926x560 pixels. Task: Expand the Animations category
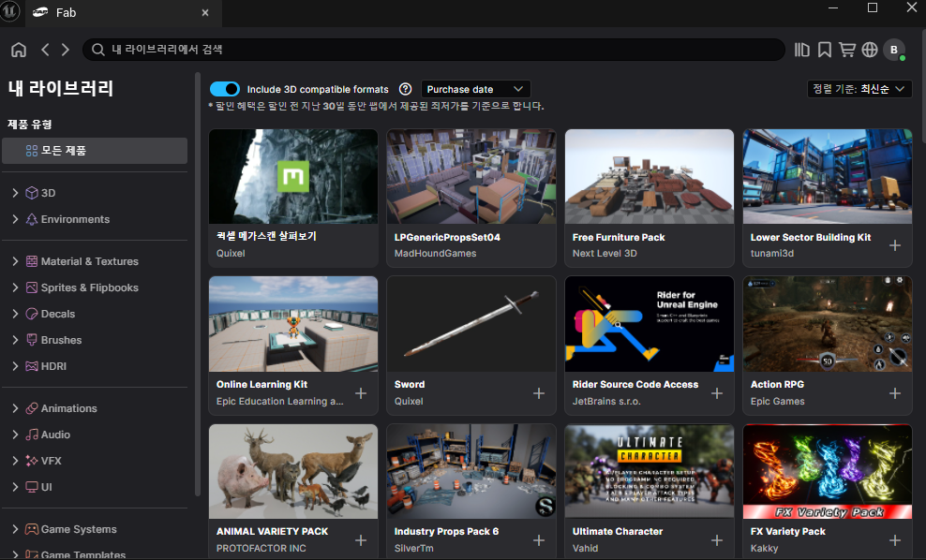[x=15, y=408]
